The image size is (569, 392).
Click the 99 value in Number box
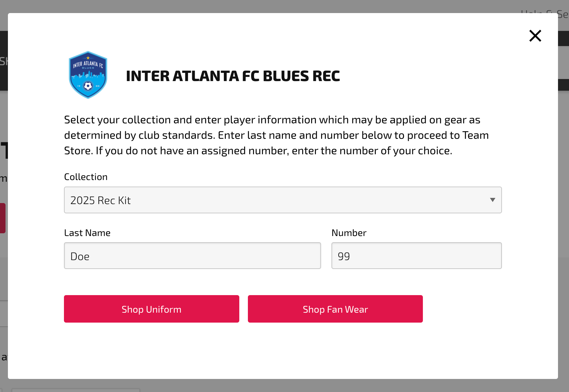click(344, 256)
